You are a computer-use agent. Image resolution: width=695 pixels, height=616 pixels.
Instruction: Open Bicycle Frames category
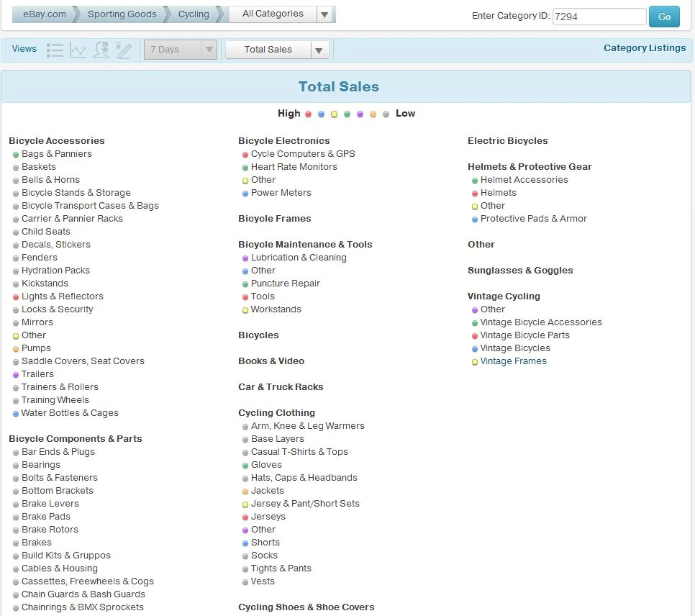tap(275, 218)
